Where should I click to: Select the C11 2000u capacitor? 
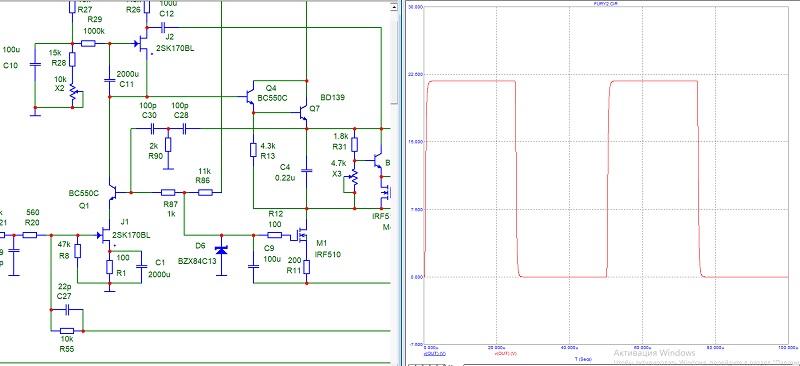[109, 80]
